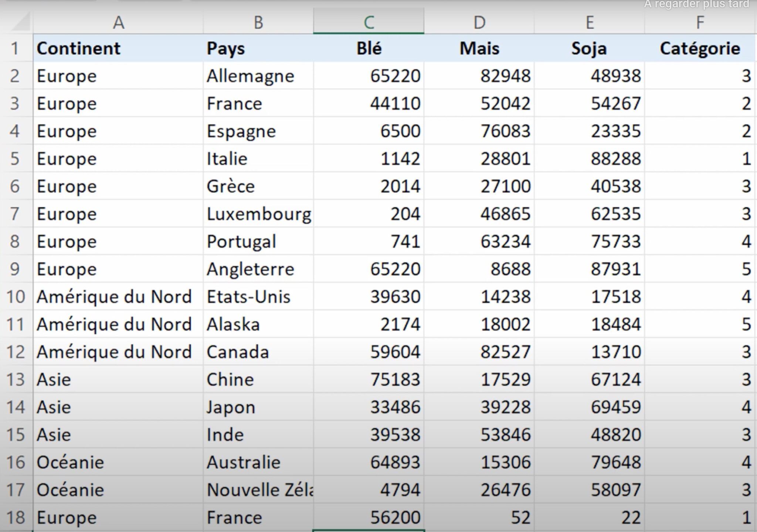Select the cell containing Luxembourg
Screen dimensions: 757x532
click(x=259, y=214)
